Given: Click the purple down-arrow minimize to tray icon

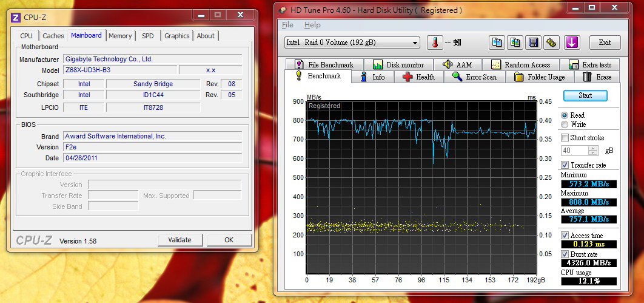Looking at the screenshot, I should point(571,43).
